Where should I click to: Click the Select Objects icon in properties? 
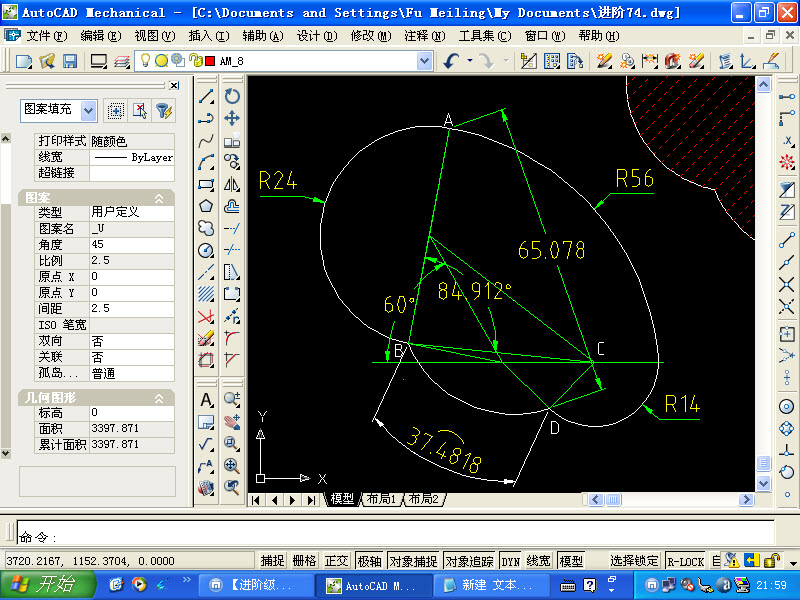point(140,111)
